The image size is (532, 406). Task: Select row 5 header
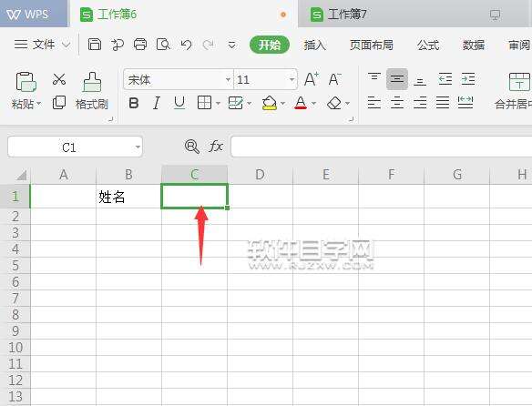tap(15, 266)
